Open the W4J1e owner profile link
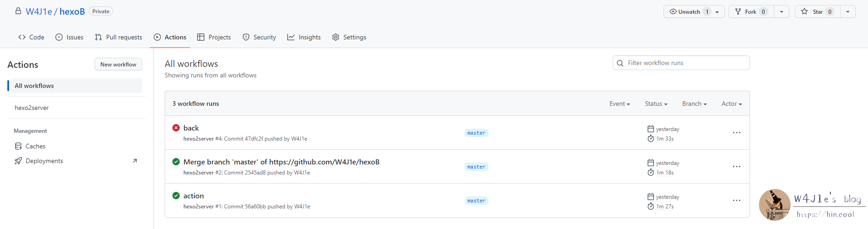This screenshot has height=229, width=868. pyautogui.click(x=39, y=11)
